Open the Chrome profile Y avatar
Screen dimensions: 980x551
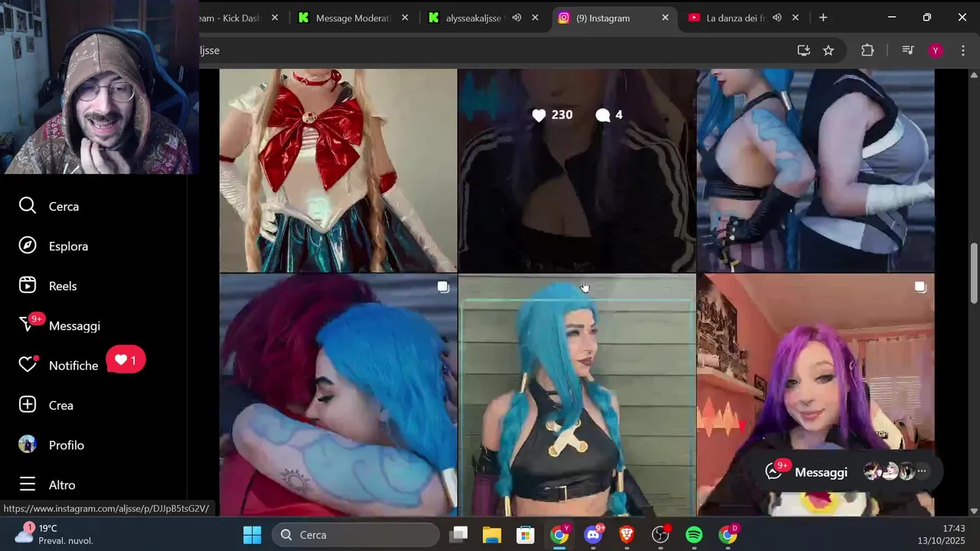click(936, 51)
